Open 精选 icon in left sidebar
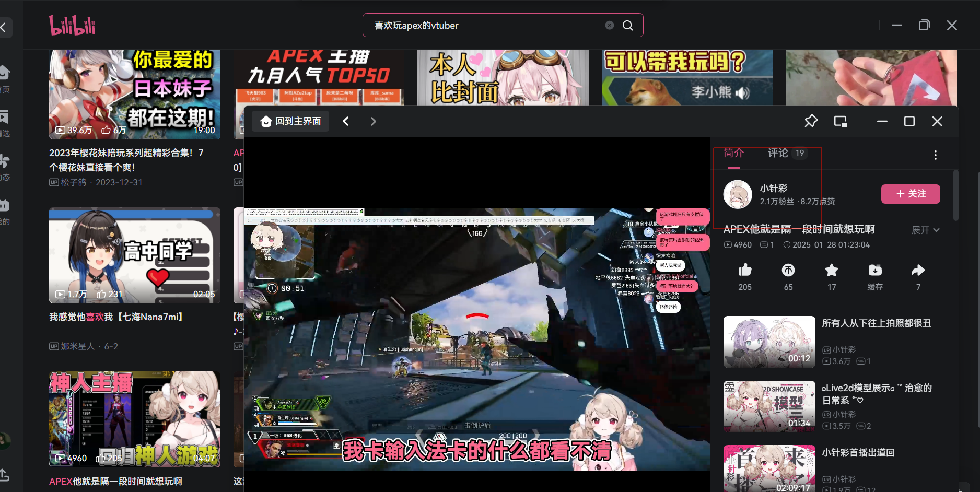 click(4, 116)
